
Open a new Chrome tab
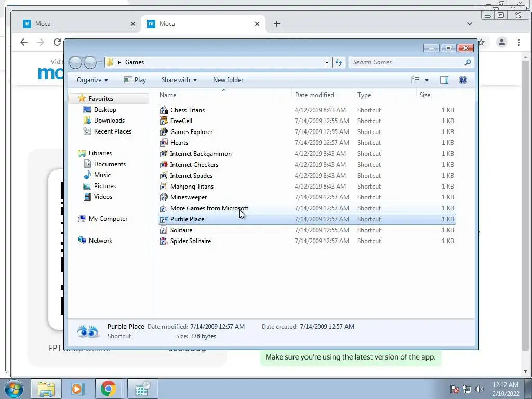pos(277,24)
